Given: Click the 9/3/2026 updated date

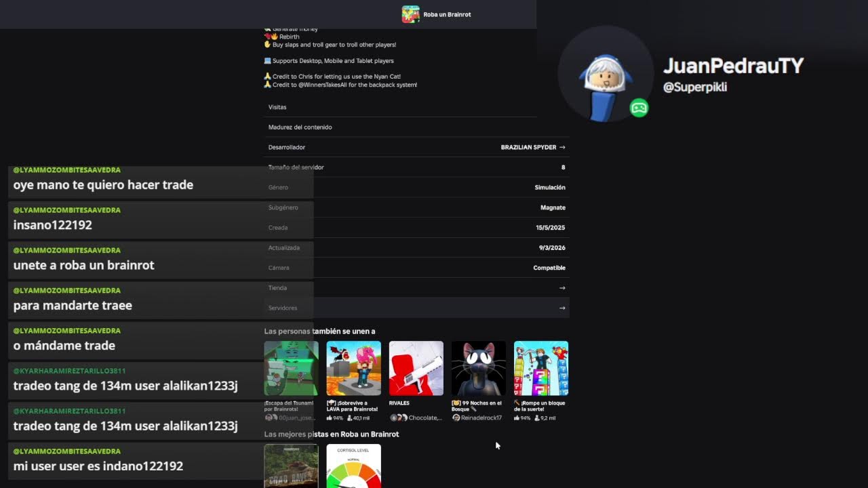Looking at the screenshot, I should (x=552, y=248).
